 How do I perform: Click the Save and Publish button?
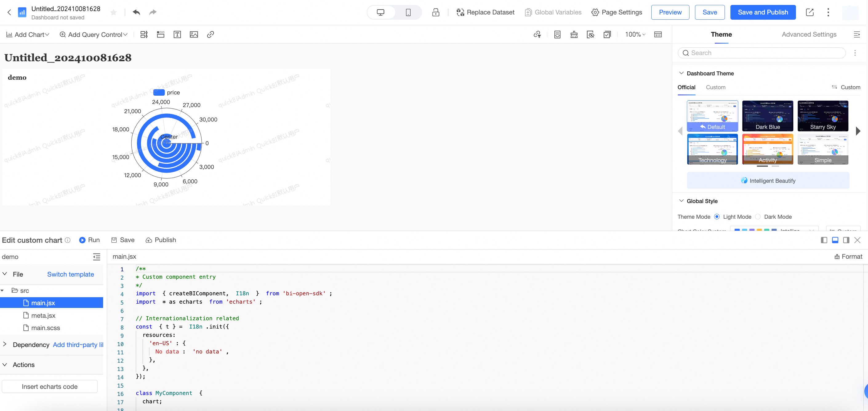tap(762, 12)
